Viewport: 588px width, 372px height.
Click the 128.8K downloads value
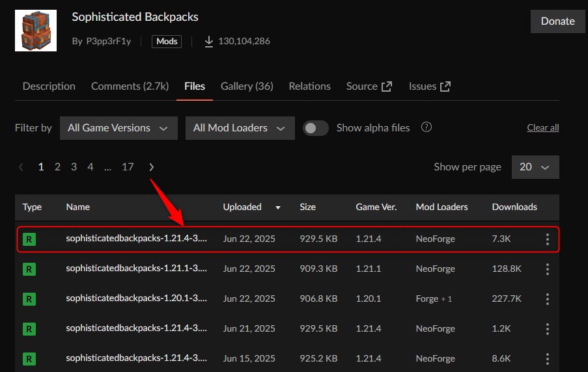pyautogui.click(x=507, y=269)
